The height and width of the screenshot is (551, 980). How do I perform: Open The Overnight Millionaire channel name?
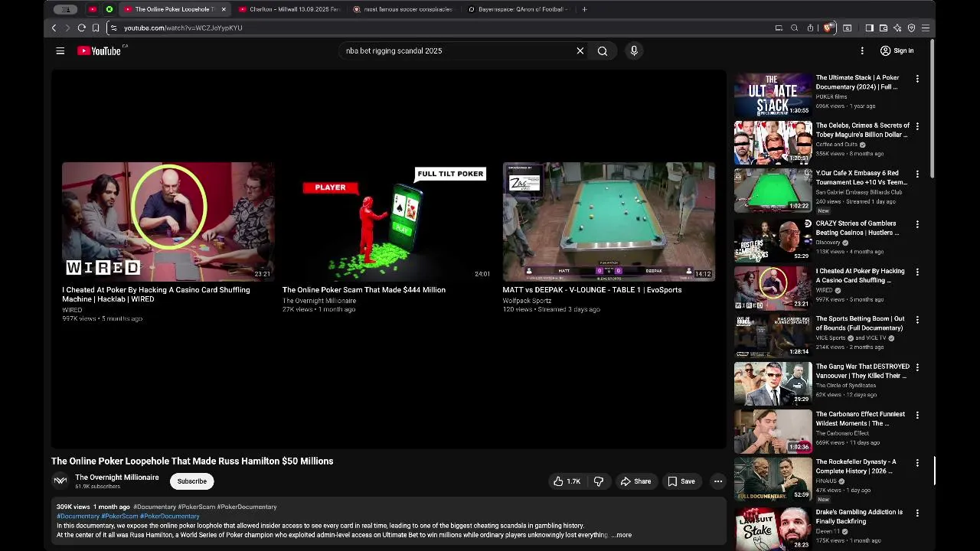coord(117,478)
